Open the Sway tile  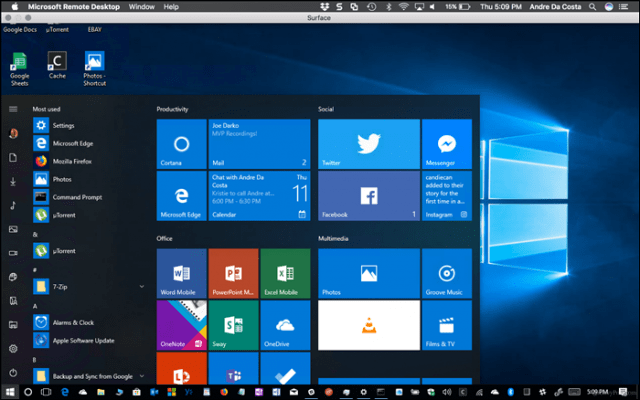pyautogui.click(x=233, y=325)
